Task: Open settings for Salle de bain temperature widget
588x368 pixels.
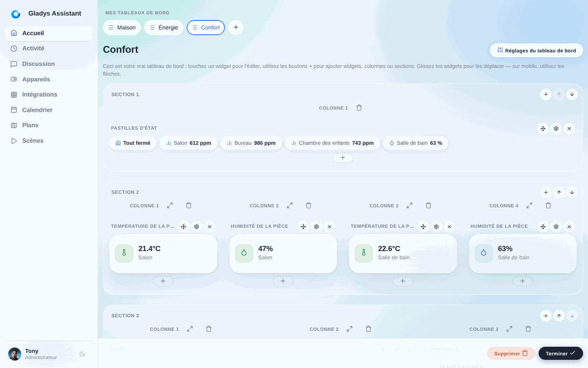Action: pos(437,227)
